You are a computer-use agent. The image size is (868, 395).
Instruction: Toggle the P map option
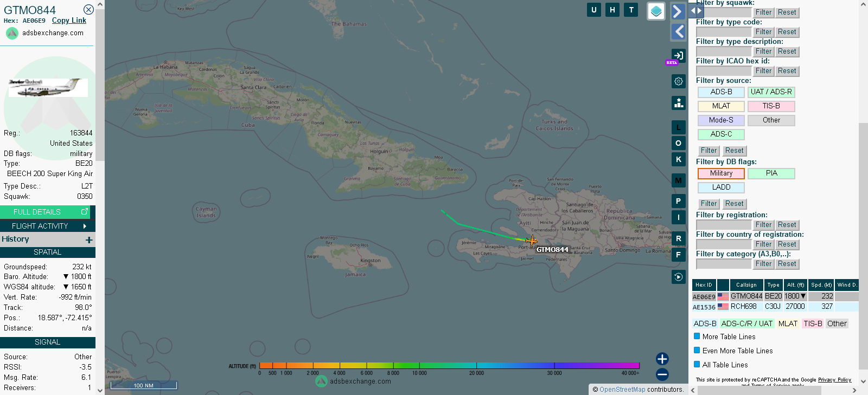pos(678,201)
